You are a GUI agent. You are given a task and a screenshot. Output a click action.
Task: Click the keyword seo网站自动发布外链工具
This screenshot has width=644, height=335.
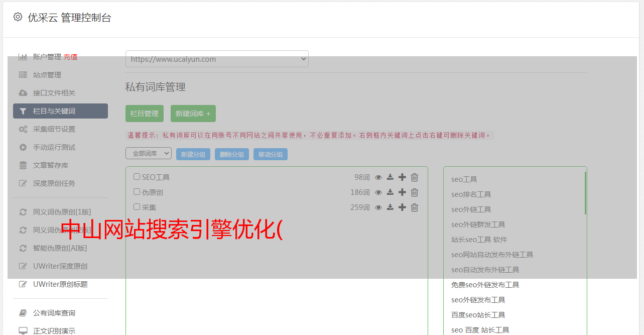click(492, 255)
